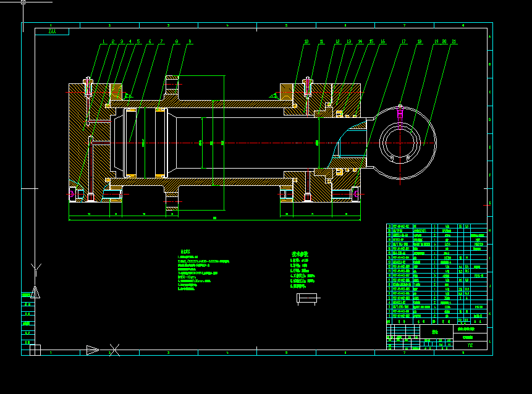Select part balloon number 17
The width and height of the screenshot is (532, 394).
click(x=403, y=42)
